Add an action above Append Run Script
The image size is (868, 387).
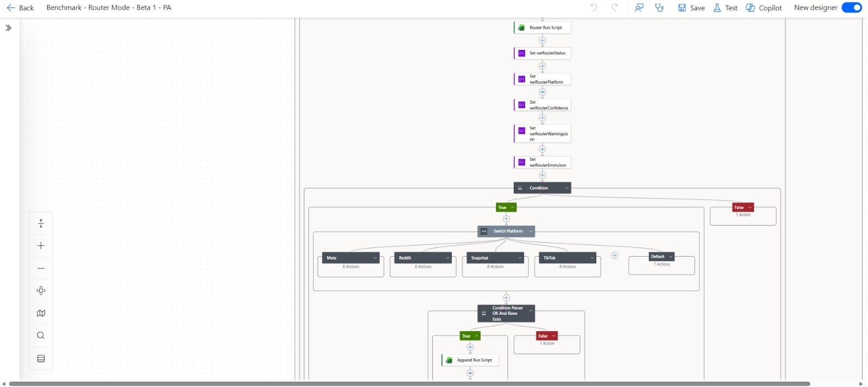click(x=470, y=347)
